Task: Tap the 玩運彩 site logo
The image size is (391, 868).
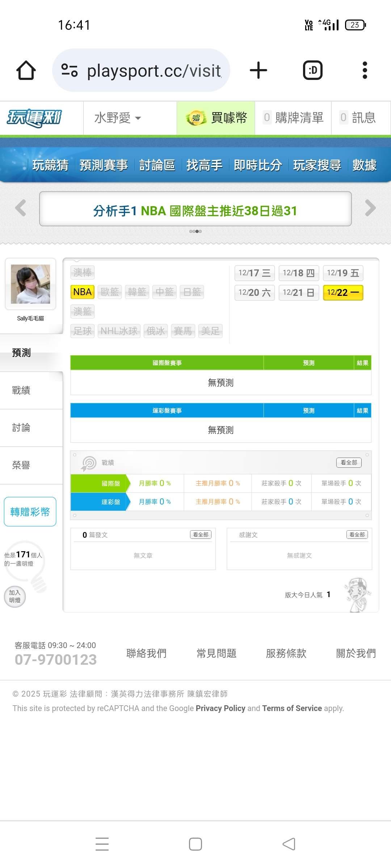Action: coord(35,118)
